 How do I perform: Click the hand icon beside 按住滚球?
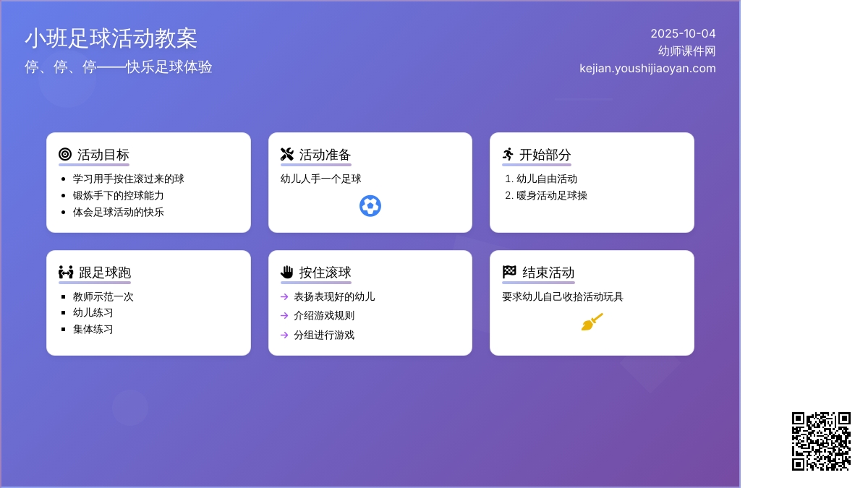click(287, 272)
